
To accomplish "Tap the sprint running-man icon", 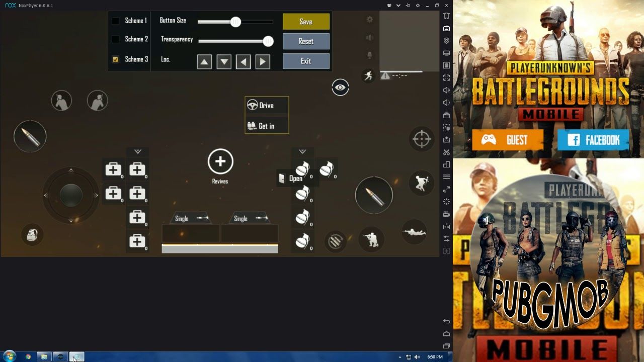I will coord(369,76).
